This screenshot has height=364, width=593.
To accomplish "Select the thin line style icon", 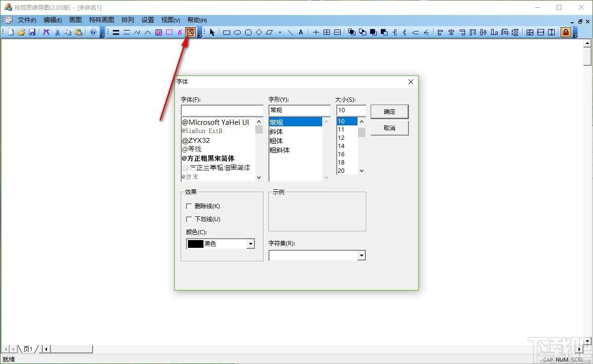I will (x=126, y=32).
